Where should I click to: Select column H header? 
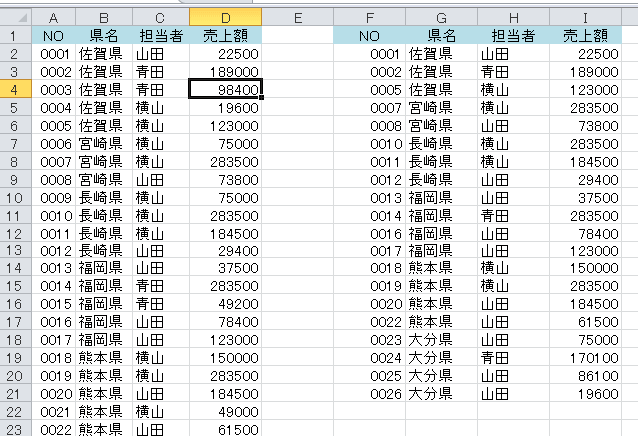[x=513, y=17]
